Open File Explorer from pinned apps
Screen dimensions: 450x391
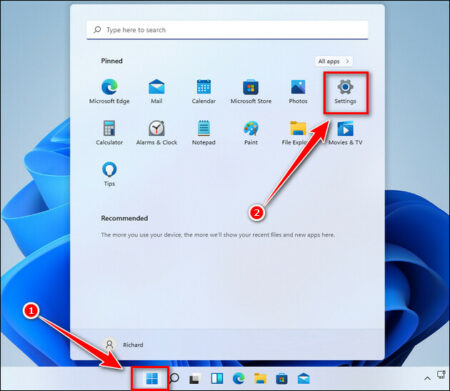coord(297,132)
